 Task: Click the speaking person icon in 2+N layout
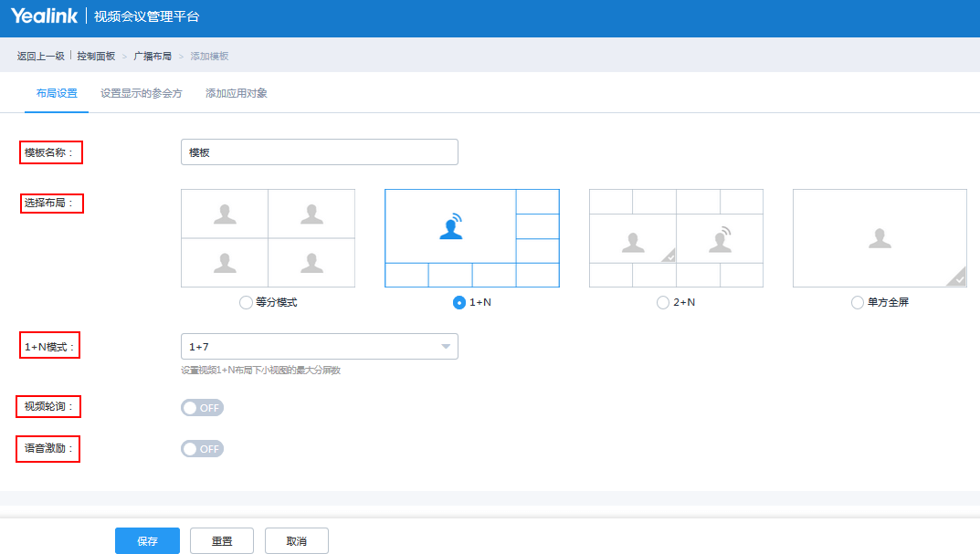pyautogui.click(x=720, y=240)
